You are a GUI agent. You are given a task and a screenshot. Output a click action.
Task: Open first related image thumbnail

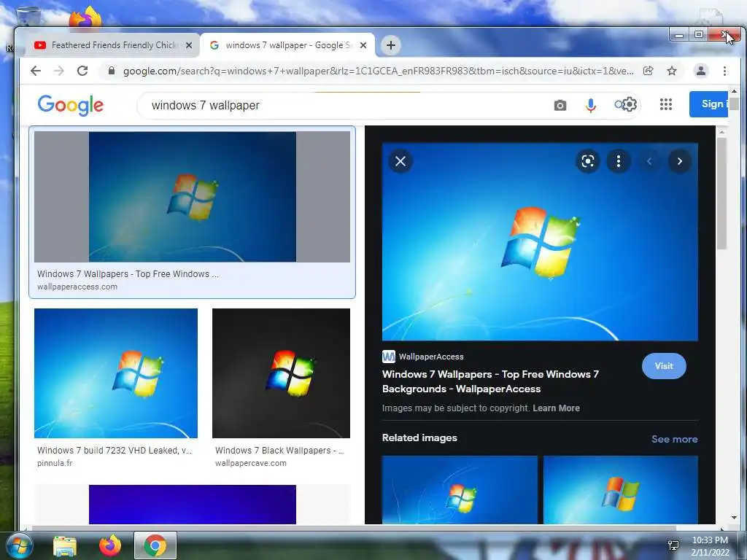point(460,490)
